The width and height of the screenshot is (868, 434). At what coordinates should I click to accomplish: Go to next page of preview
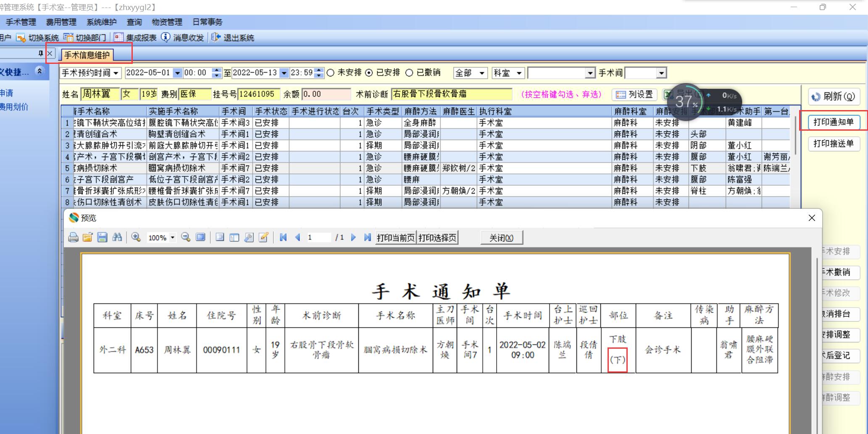click(x=353, y=237)
